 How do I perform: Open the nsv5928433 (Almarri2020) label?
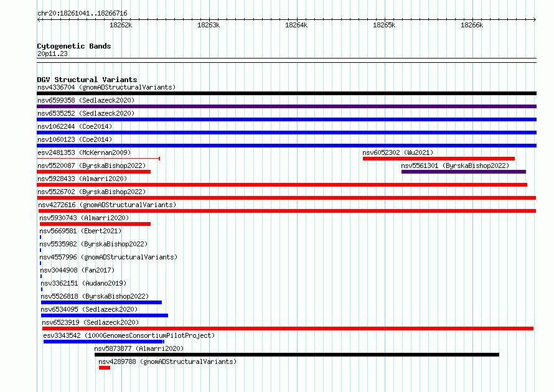tap(82, 179)
